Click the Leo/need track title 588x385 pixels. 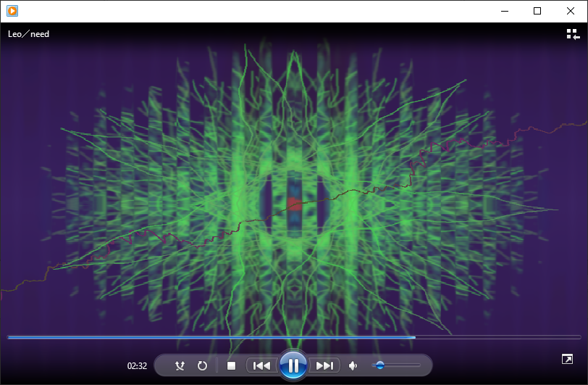point(28,34)
